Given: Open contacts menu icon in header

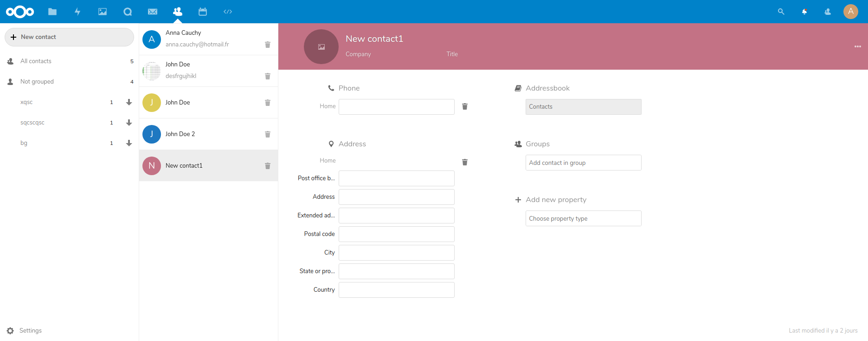Looking at the screenshot, I should 828,12.
